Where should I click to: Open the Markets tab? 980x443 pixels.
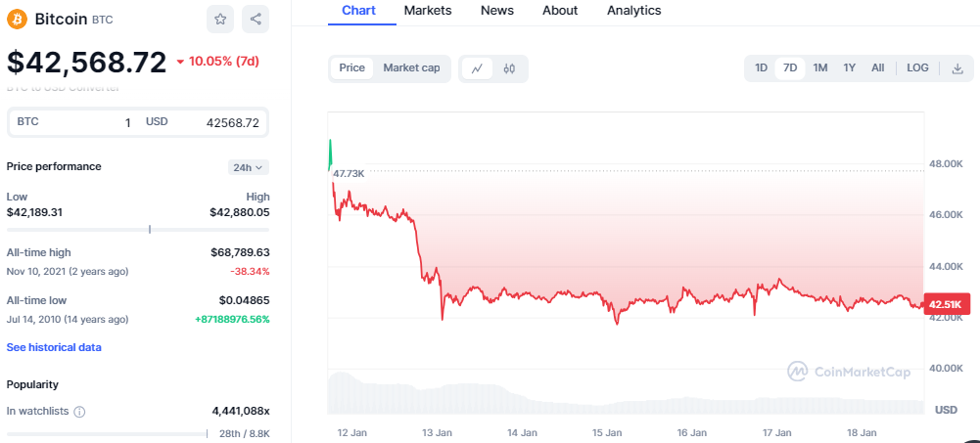point(428,11)
